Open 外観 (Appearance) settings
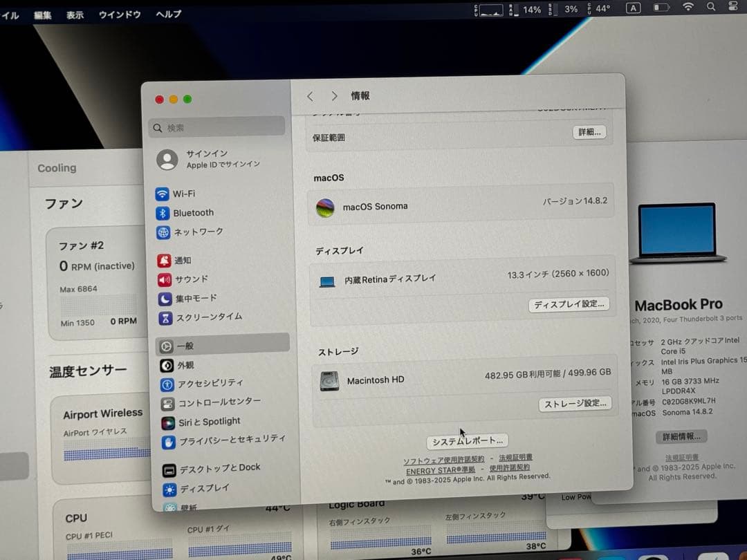 (186, 365)
